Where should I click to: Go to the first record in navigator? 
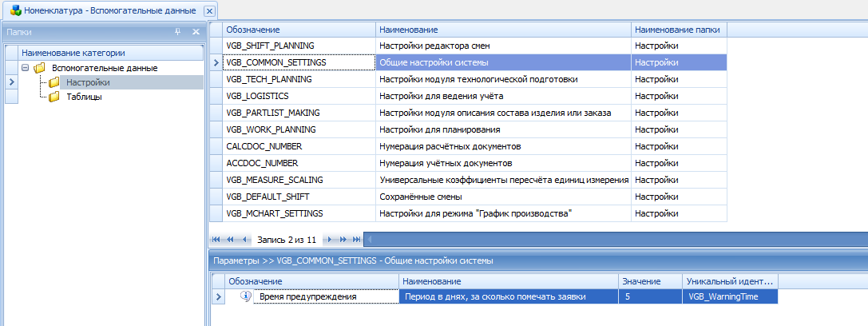click(x=216, y=240)
